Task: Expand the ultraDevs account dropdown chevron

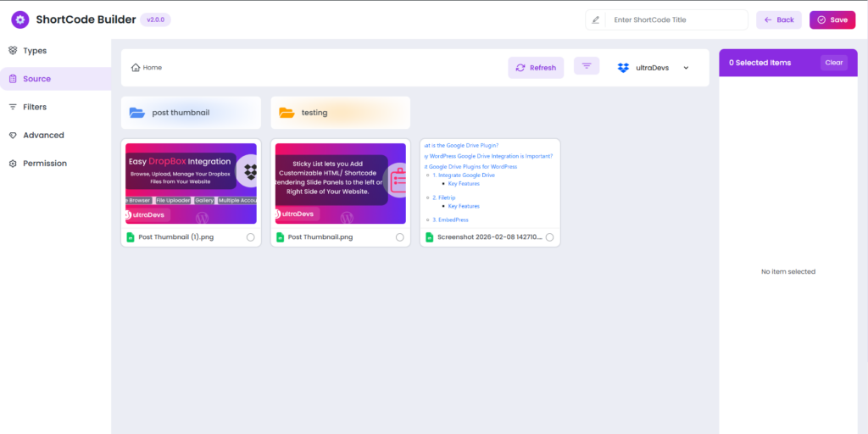Action: 686,68
